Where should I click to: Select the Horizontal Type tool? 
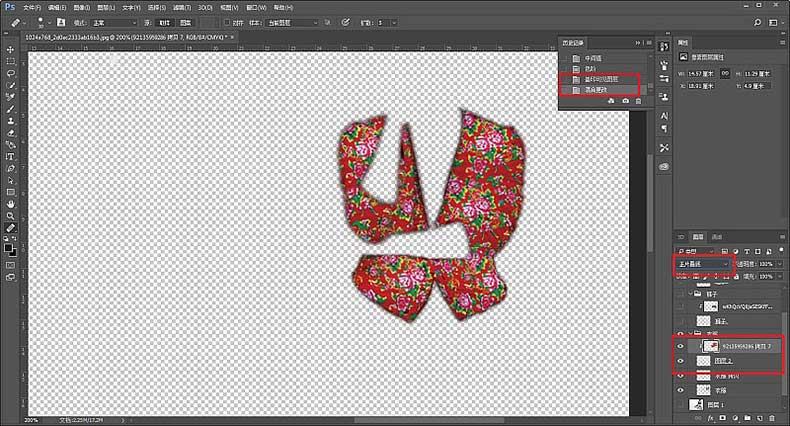pos(11,157)
